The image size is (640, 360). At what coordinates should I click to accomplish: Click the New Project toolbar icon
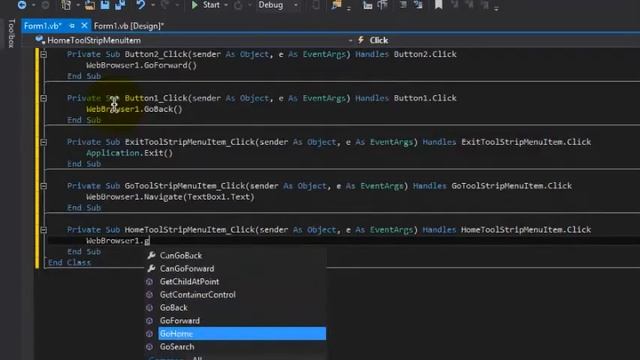coord(66,5)
